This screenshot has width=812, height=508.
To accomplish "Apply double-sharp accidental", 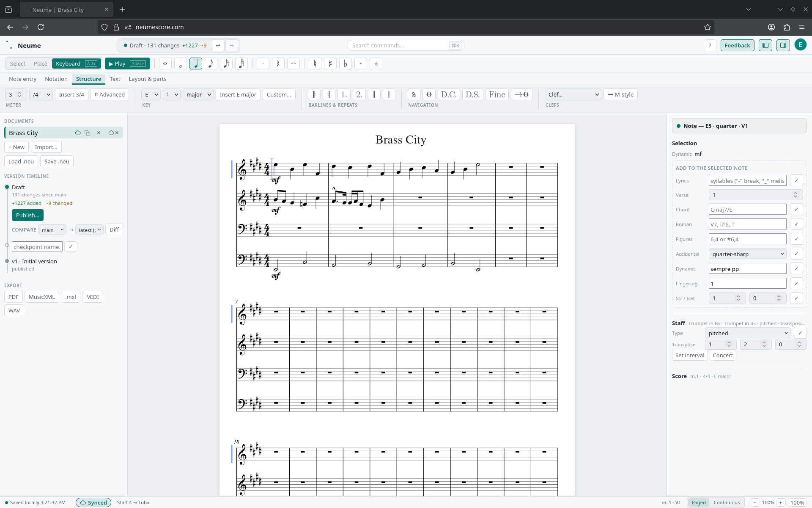I will coord(361,64).
